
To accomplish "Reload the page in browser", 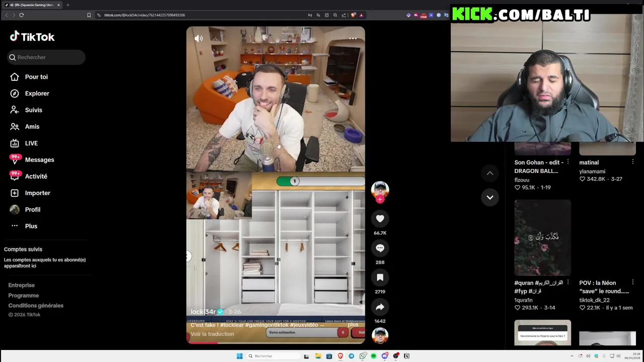I will point(22,15).
